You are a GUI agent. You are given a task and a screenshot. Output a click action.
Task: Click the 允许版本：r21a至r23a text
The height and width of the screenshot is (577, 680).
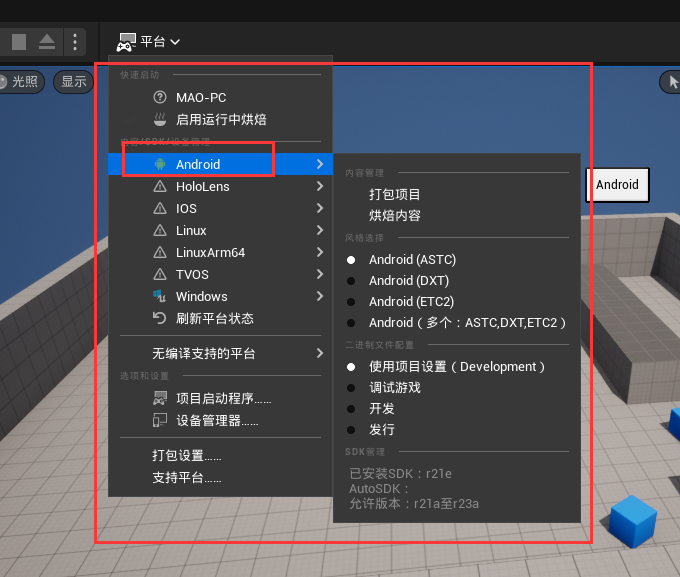pyautogui.click(x=414, y=504)
